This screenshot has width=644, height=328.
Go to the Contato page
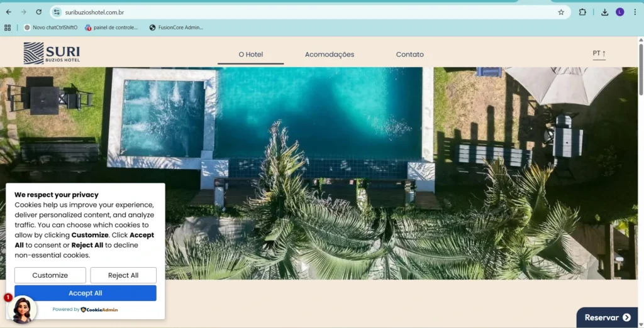(409, 55)
